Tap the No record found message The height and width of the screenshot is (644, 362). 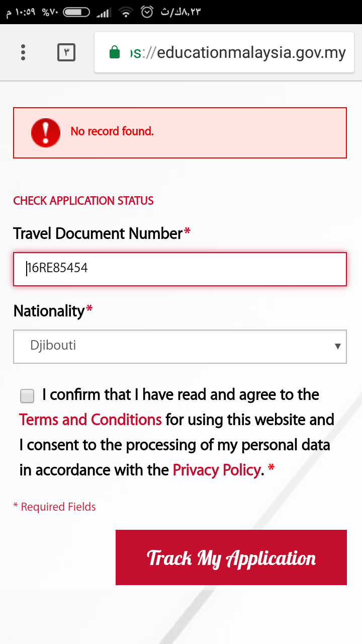pos(112,132)
